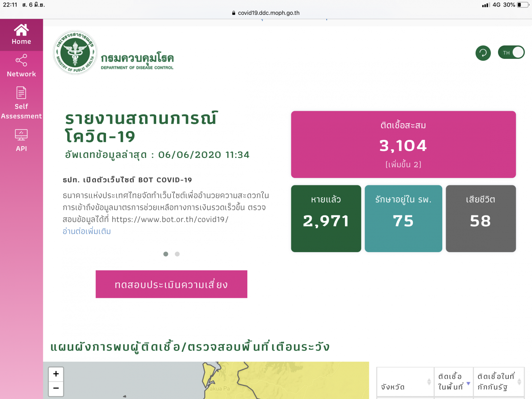Sort table by ติดเชื้อในที่กักกันรัฐ column
This screenshot has height=399, width=532.
tap(499, 382)
